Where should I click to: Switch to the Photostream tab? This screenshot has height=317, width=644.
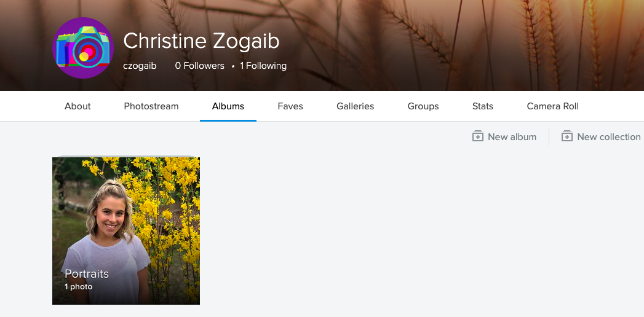pos(151,106)
